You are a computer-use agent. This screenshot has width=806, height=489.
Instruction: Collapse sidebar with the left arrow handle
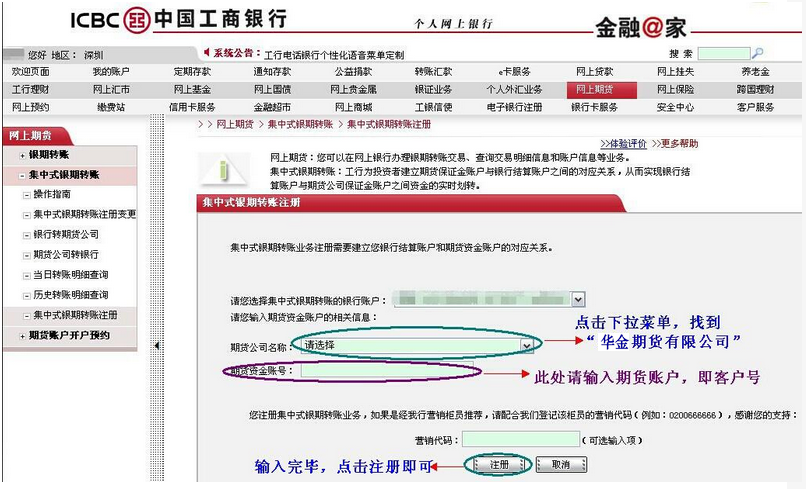[x=157, y=346]
